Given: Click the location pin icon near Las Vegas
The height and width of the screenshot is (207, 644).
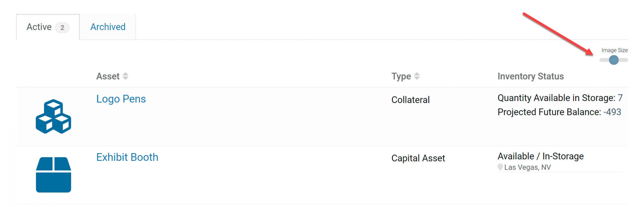Looking at the screenshot, I should click(x=500, y=167).
